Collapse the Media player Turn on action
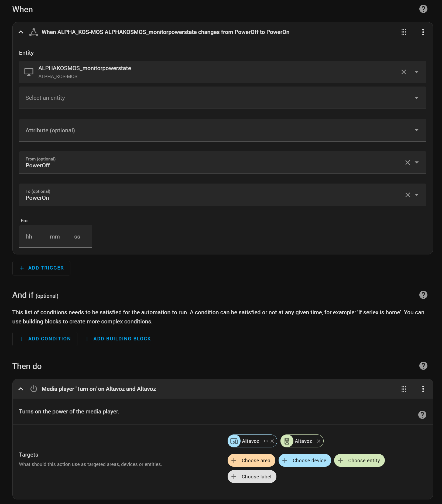Screen dimensions: 442x504 (x=21, y=389)
